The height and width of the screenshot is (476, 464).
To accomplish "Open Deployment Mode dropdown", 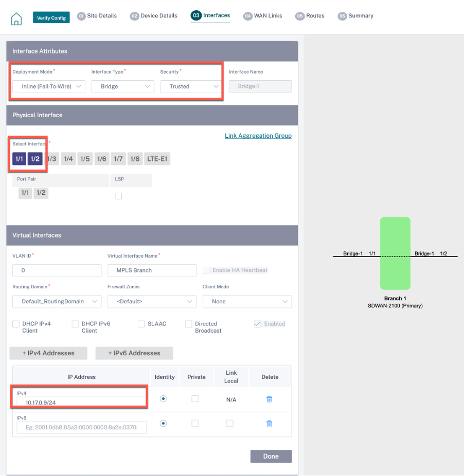I will click(x=49, y=86).
